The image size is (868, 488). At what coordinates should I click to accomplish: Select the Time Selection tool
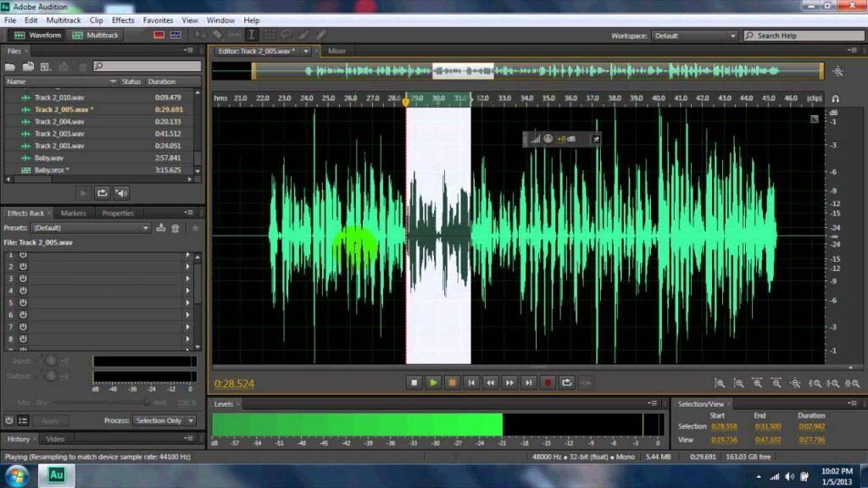pos(251,35)
